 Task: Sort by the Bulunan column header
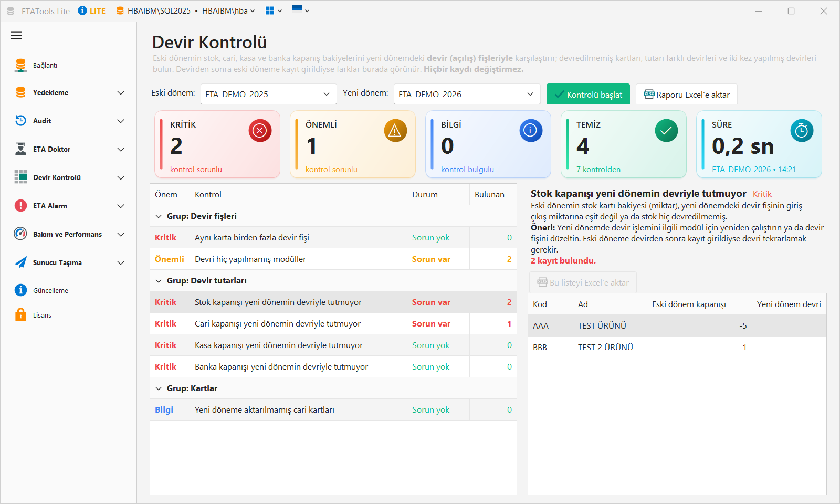pyautogui.click(x=493, y=194)
